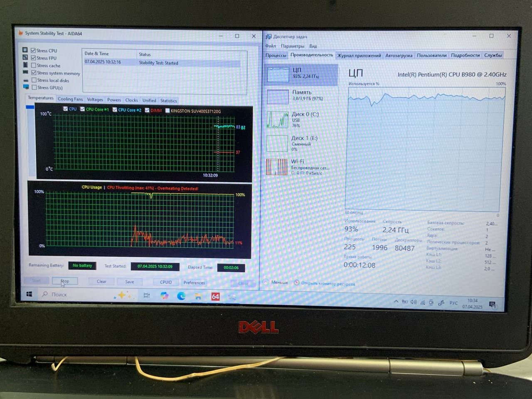Select the Память performance thumbnail
Screen dimensions: 532x399
300,96
